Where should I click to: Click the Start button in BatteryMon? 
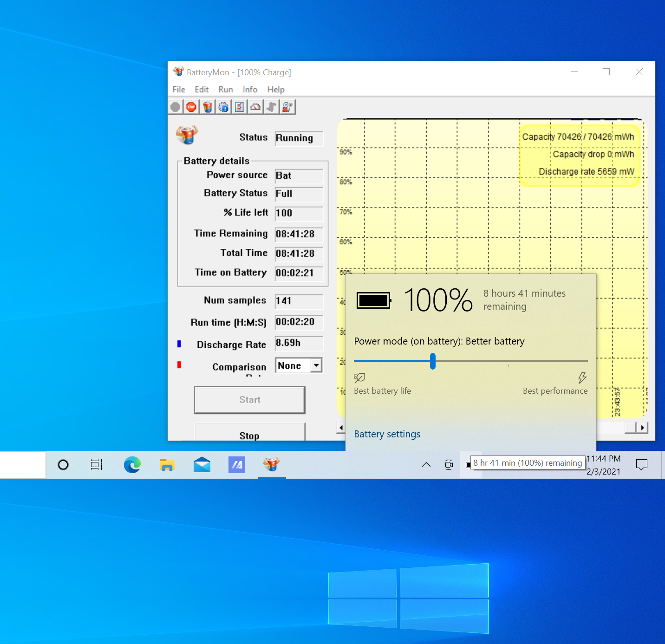(x=250, y=400)
